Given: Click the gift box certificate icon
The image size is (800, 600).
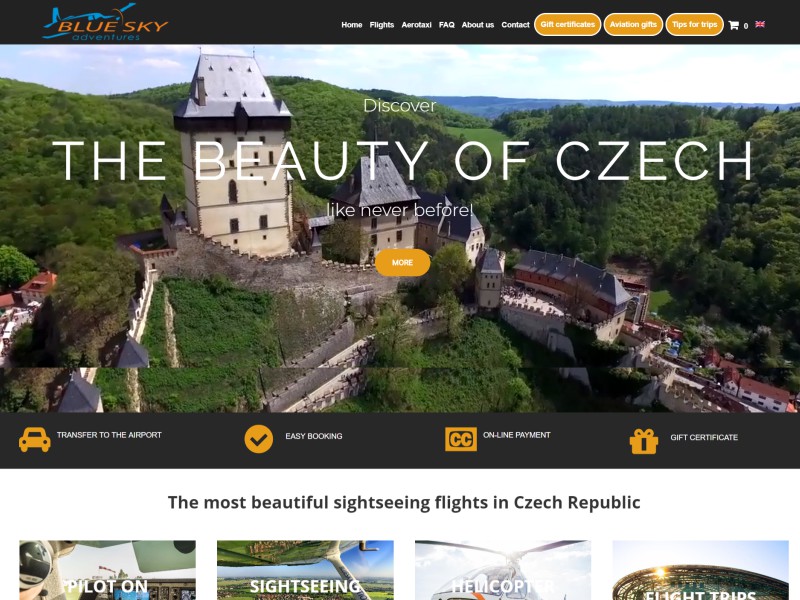Looking at the screenshot, I should click(644, 441).
